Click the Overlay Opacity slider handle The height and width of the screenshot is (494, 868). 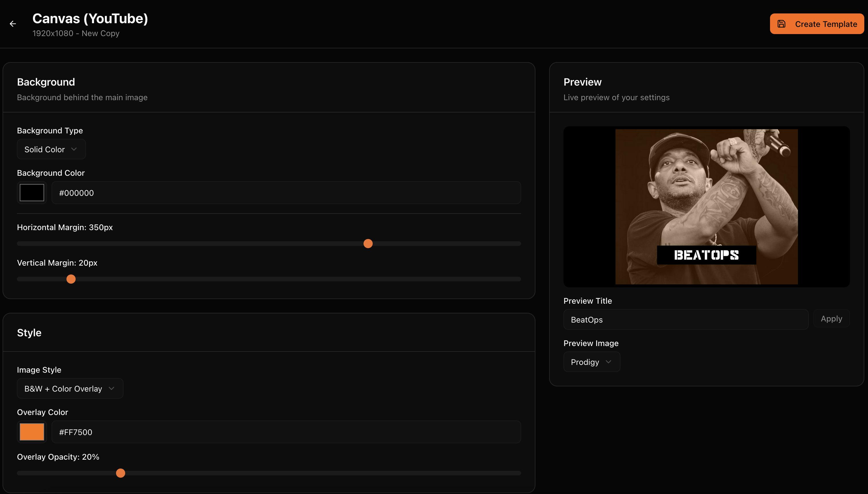point(121,473)
